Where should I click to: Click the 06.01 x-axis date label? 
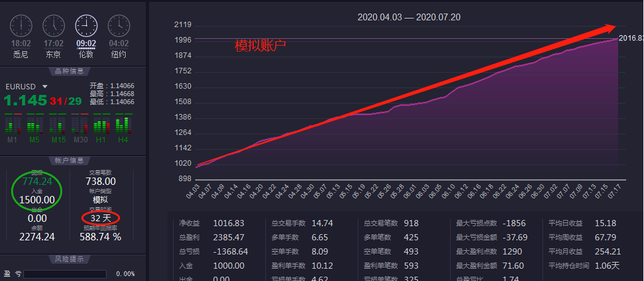410,192
